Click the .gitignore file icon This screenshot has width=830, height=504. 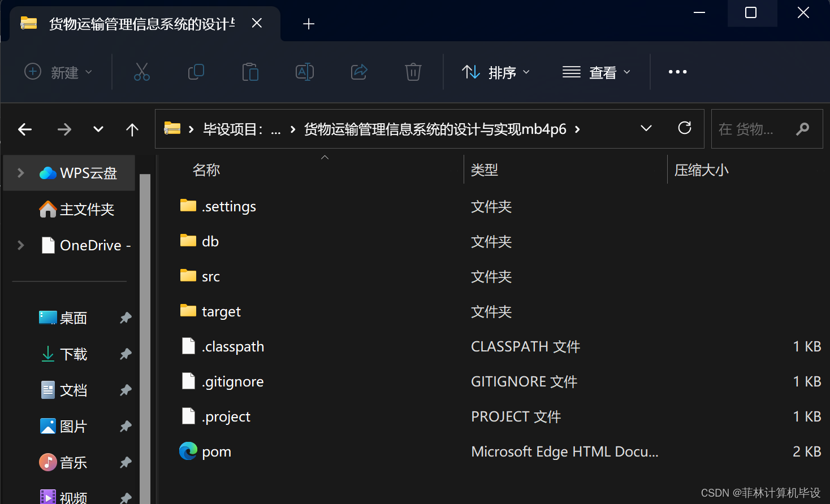pos(188,381)
